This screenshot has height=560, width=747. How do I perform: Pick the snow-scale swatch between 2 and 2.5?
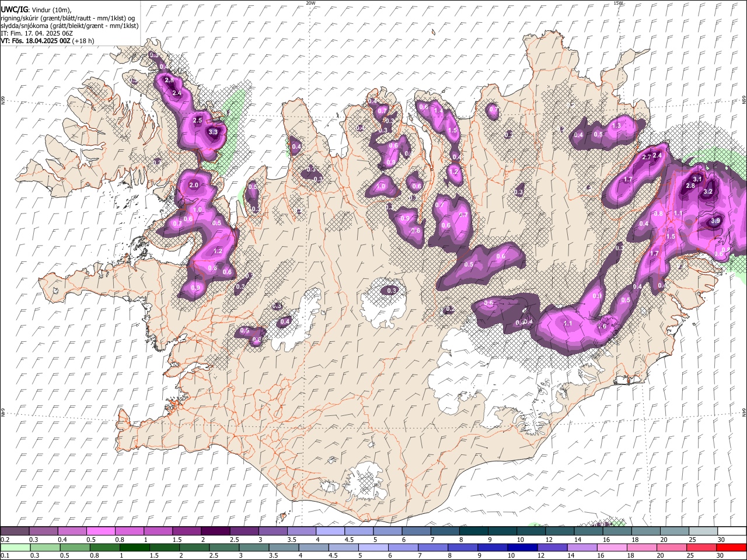[x=215, y=531]
